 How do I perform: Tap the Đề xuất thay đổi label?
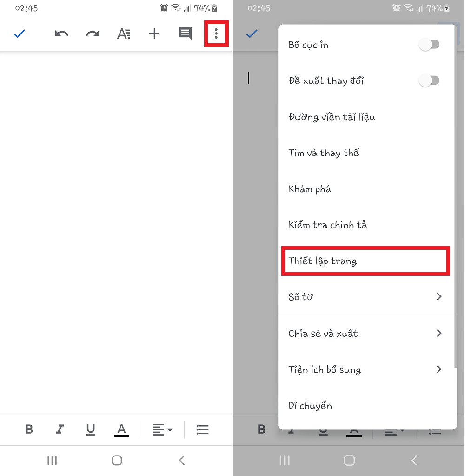(x=326, y=81)
